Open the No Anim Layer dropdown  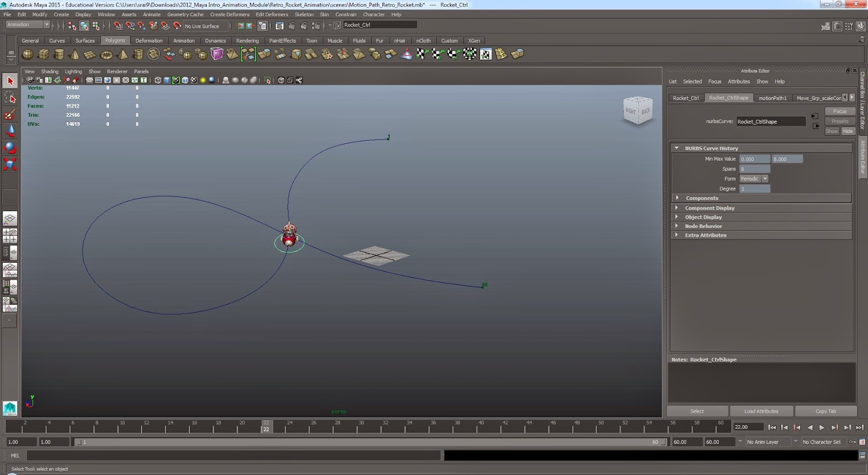pos(767,442)
